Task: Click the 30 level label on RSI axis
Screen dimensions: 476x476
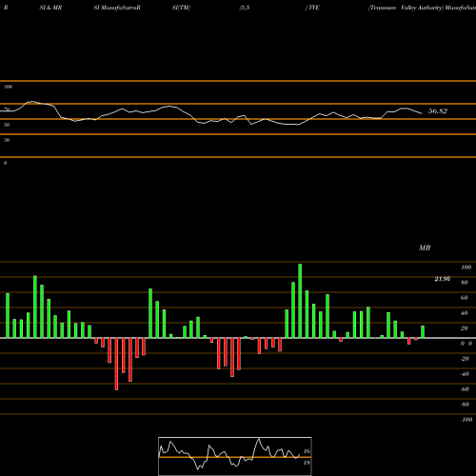Action: coord(7,140)
